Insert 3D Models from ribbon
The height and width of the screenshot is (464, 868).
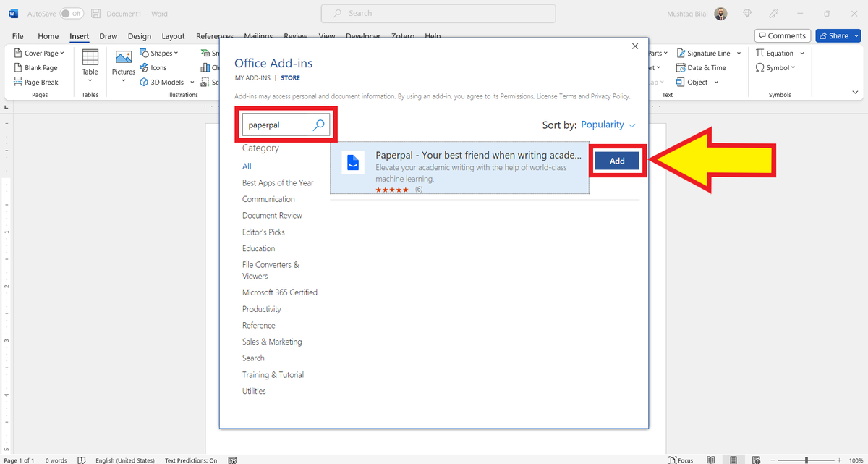(162, 82)
